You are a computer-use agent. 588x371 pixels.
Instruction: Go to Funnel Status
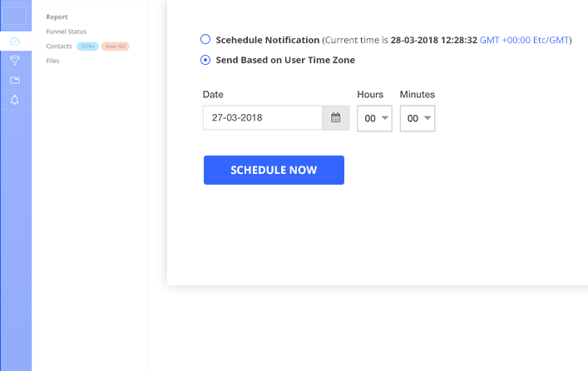(66, 32)
